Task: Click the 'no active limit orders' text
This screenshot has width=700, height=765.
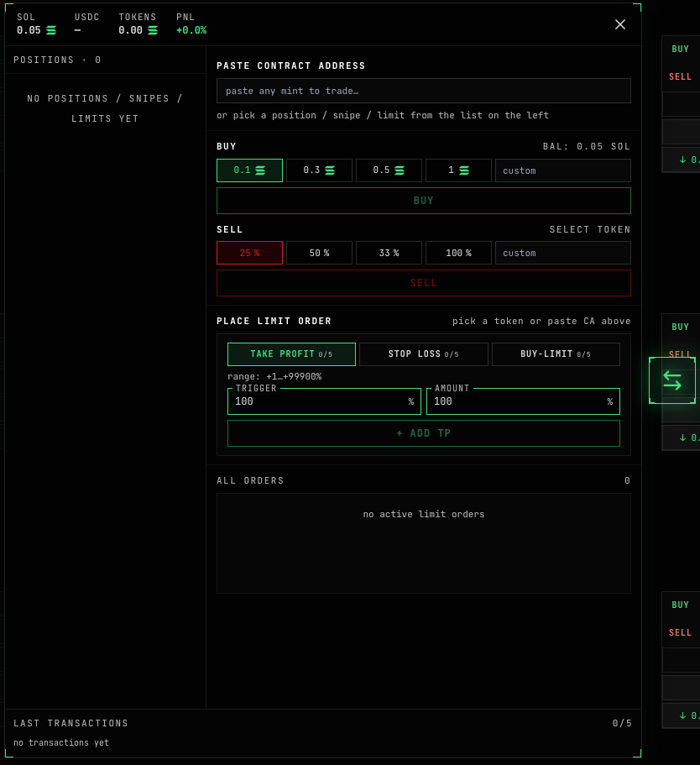Action: click(423, 514)
